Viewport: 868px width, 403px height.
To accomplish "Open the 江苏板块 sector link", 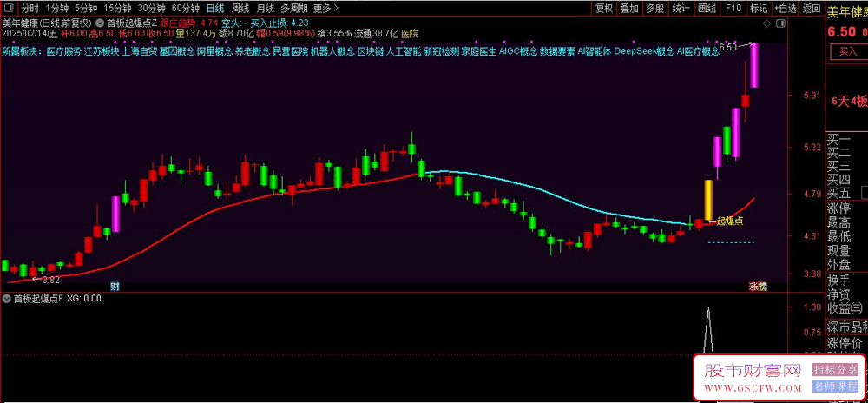I will tap(102, 52).
